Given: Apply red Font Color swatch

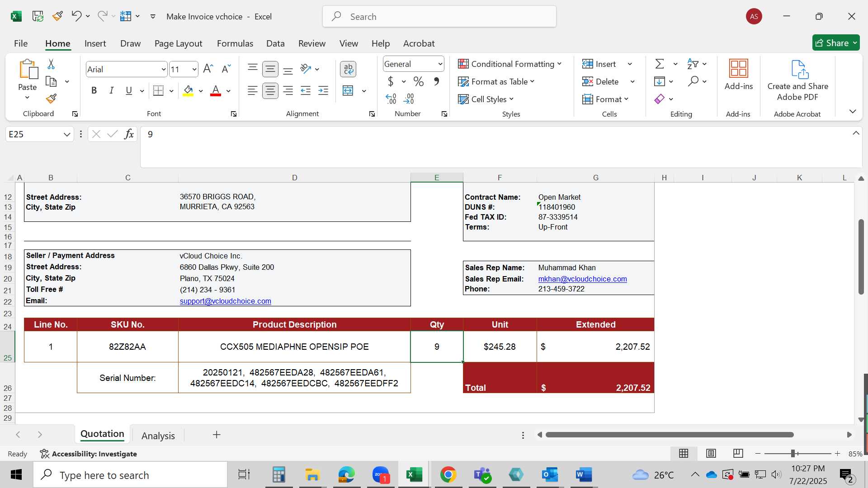Looking at the screenshot, I should coord(216,91).
